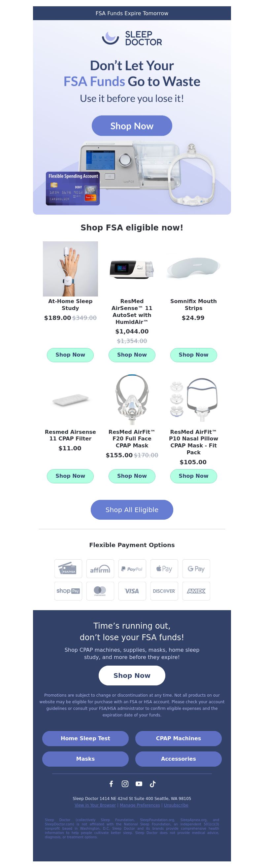Open the Instagram social icon
264x868 pixels.
tap(125, 784)
